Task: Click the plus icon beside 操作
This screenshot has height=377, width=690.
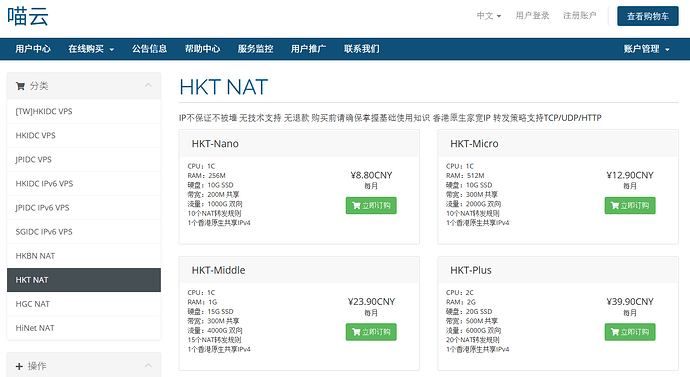Action: click(19, 366)
